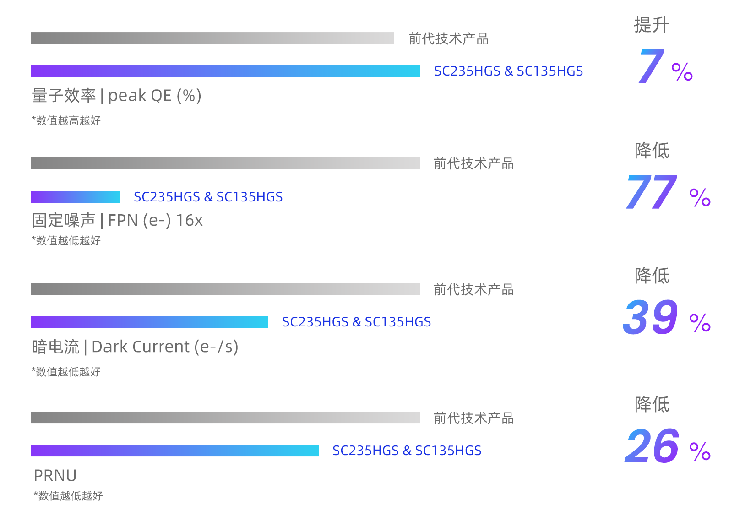Select the 固定噪声 | FPN (e-) 16x heading
The image size is (756, 532).
tap(117, 221)
